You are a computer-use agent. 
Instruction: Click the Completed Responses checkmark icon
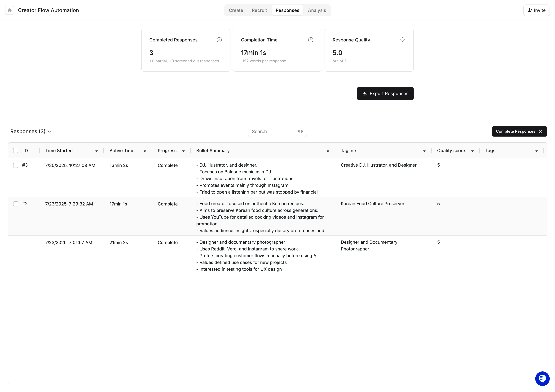pyautogui.click(x=219, y=40)
